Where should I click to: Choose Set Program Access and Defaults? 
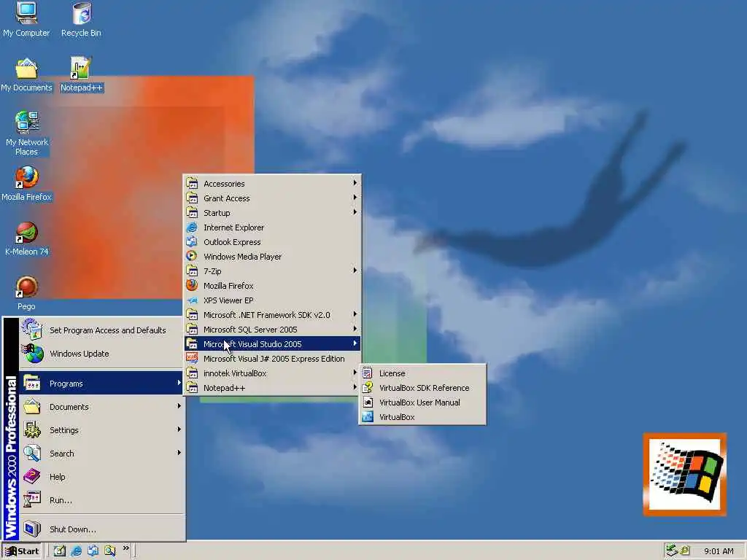pos(102,330)
